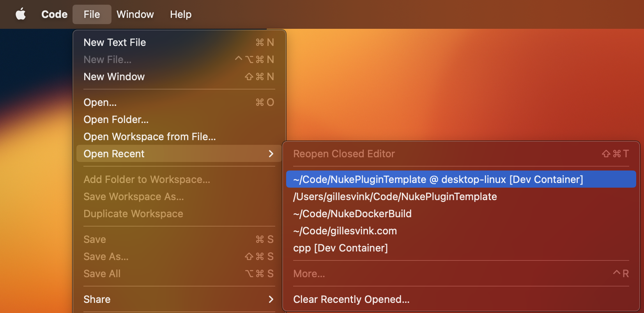Click Clear Recently Opened...
Screen dimensions: 644x313
coord(351,299)
